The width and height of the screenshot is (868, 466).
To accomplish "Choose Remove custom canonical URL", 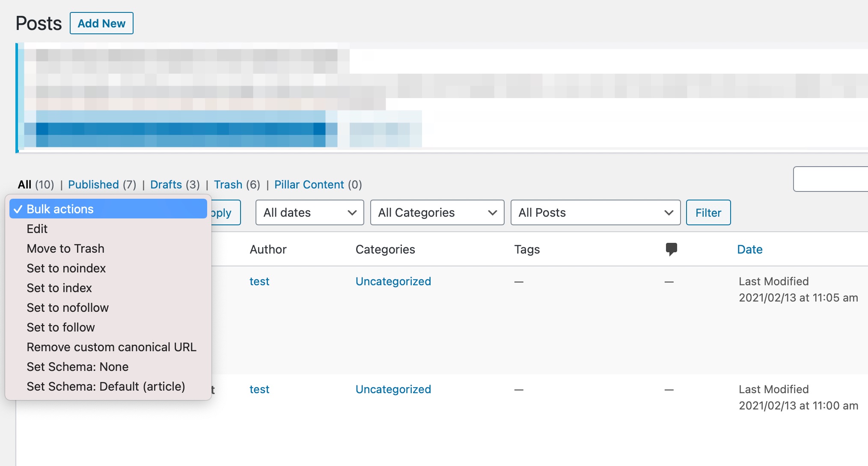I will pyautogui.click(x=111, y=347).
